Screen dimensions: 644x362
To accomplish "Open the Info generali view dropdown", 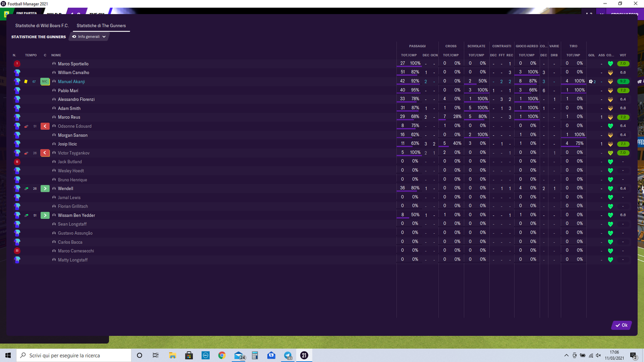I will point(89,37).
